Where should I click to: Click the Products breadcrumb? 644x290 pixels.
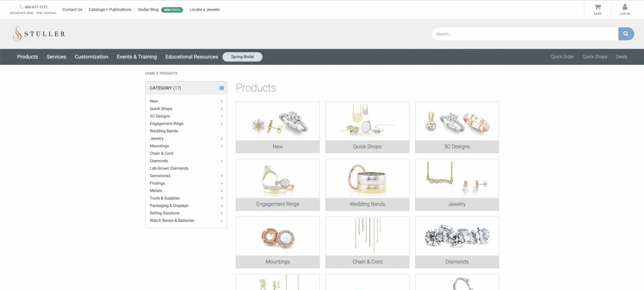tap(168, 73)
